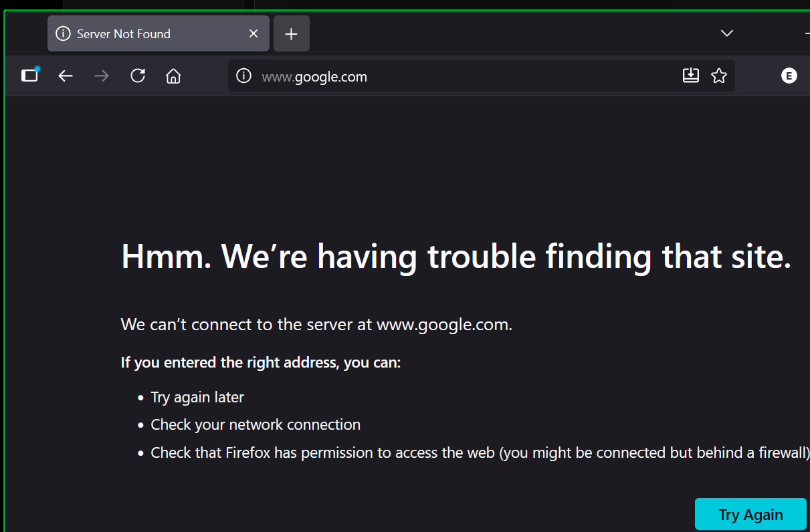The height and width of the screenshot is (532, 810).
Task: Close the Server Not Found tab
Action: pos(254,33)
